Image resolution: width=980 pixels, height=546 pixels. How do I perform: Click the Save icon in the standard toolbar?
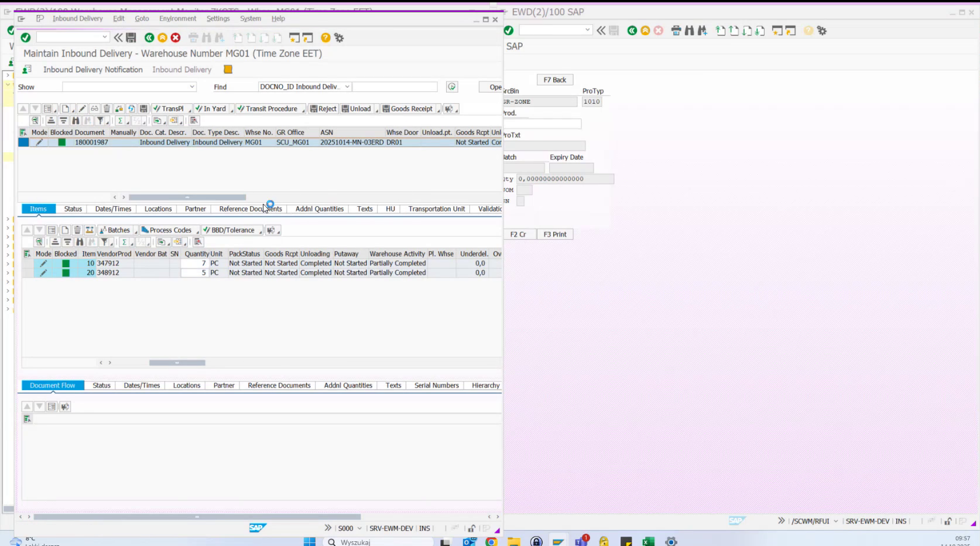click(x=132, y=37)
